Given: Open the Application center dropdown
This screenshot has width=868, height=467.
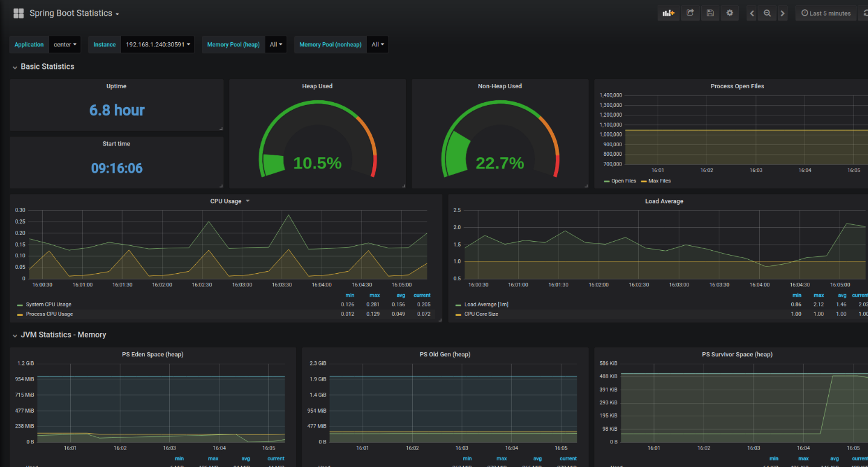Looking at the screenshot, I should coord(66,45).
